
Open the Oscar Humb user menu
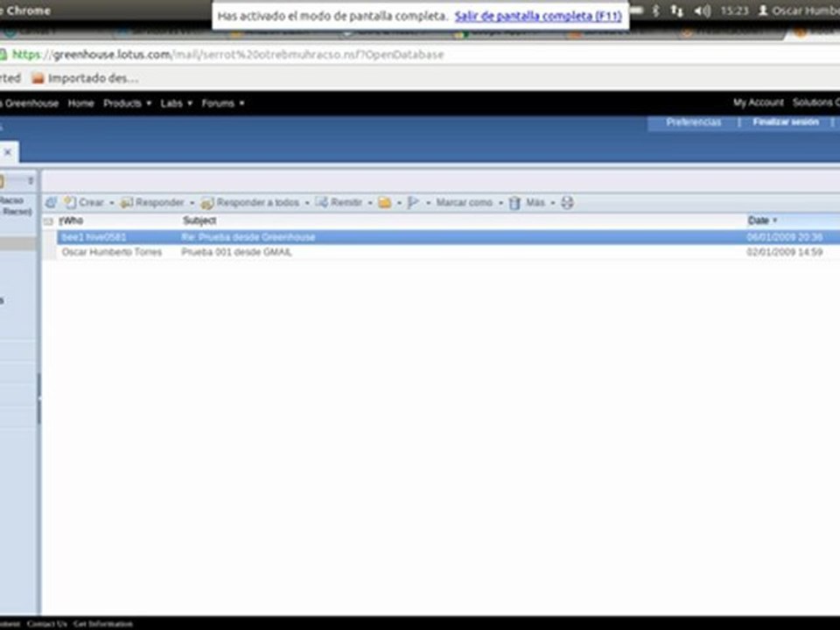click(799, 10)
